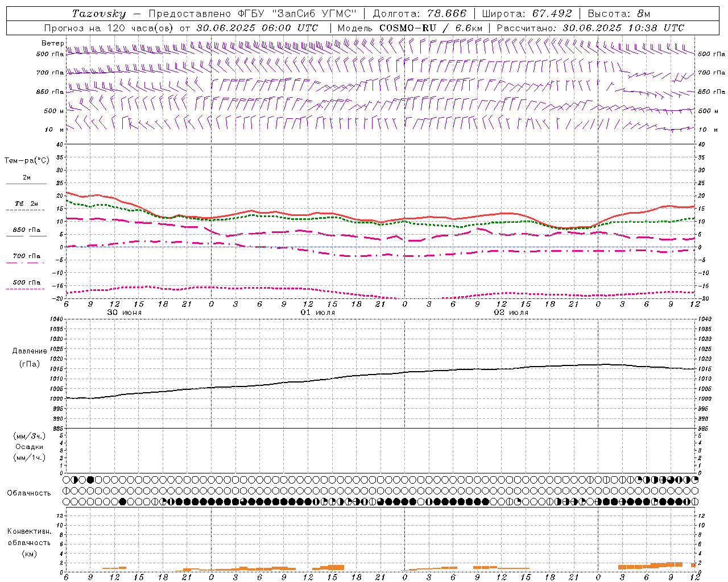Click the (мм/1ч.) precipitation unit label
Image resolution: width=728 pixels, height=582 pixels.
tap(30, 458)
